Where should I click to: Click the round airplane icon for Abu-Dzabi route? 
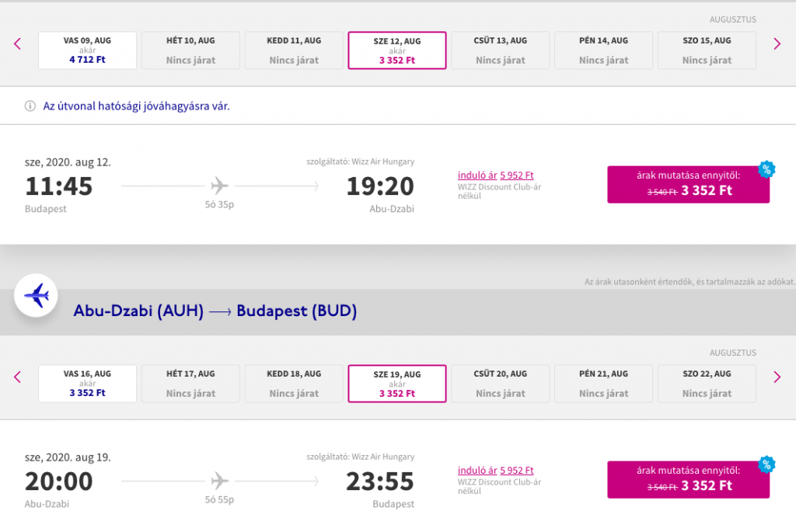pyautogui.click(x=36, y=295)
